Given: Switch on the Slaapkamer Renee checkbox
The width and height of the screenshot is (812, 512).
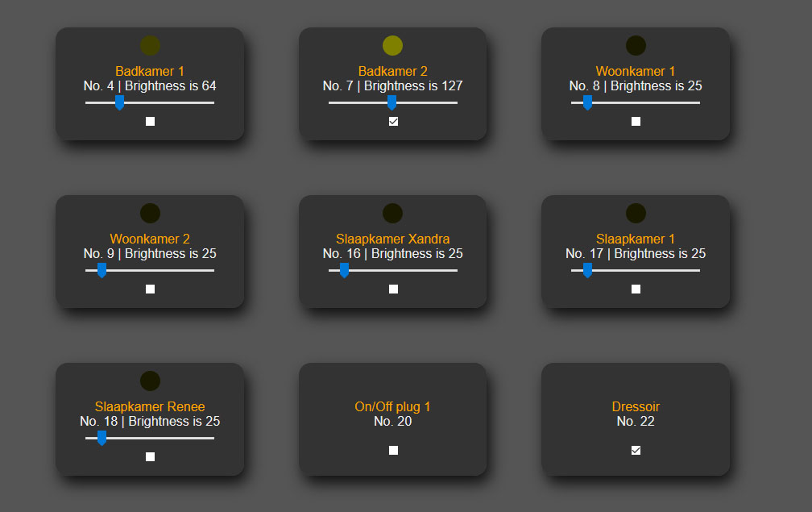Looking at the screenshot, I should click(150, 456).
